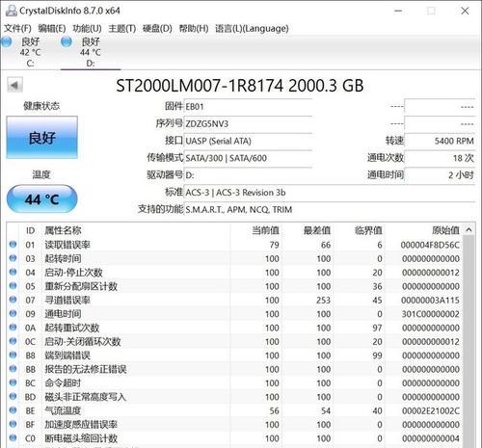
Task: Click raw value 00002E21002C
Action: (430, 410)
